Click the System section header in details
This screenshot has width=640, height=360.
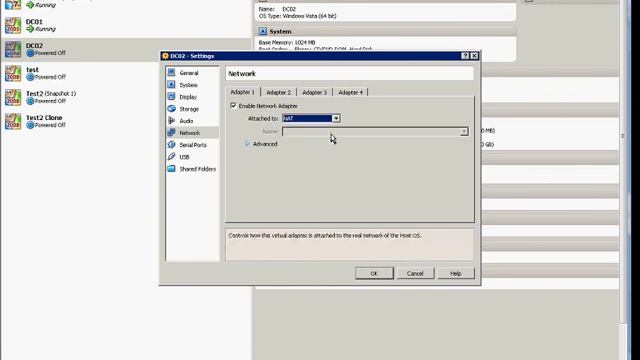coord(387,31)
